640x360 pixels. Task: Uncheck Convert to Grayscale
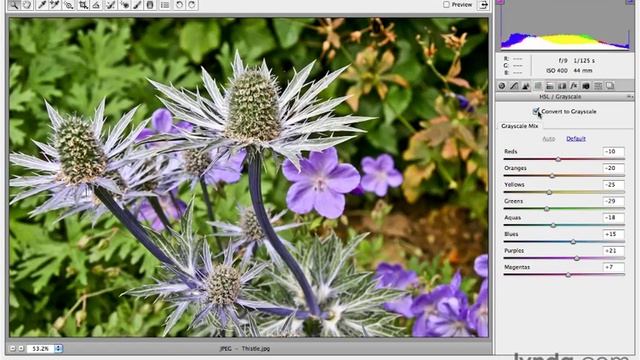(536, 111)
